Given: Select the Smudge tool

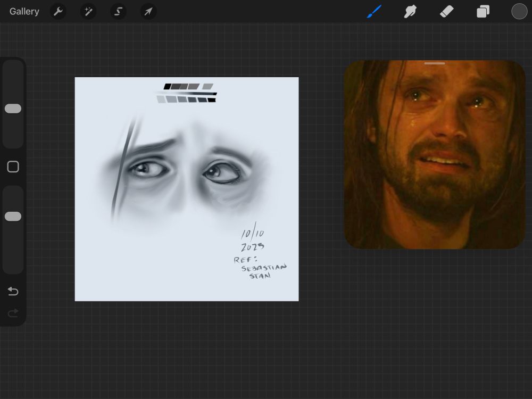Looking at the screenshot, I should click(x=410, y=12).
